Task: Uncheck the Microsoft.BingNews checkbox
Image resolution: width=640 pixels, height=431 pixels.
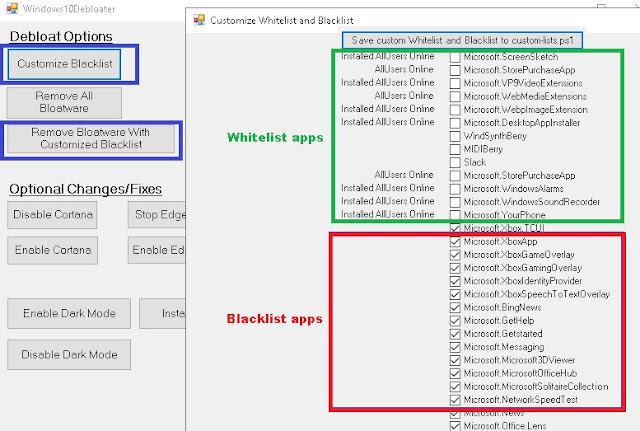Action: click(x=455, y=307)
